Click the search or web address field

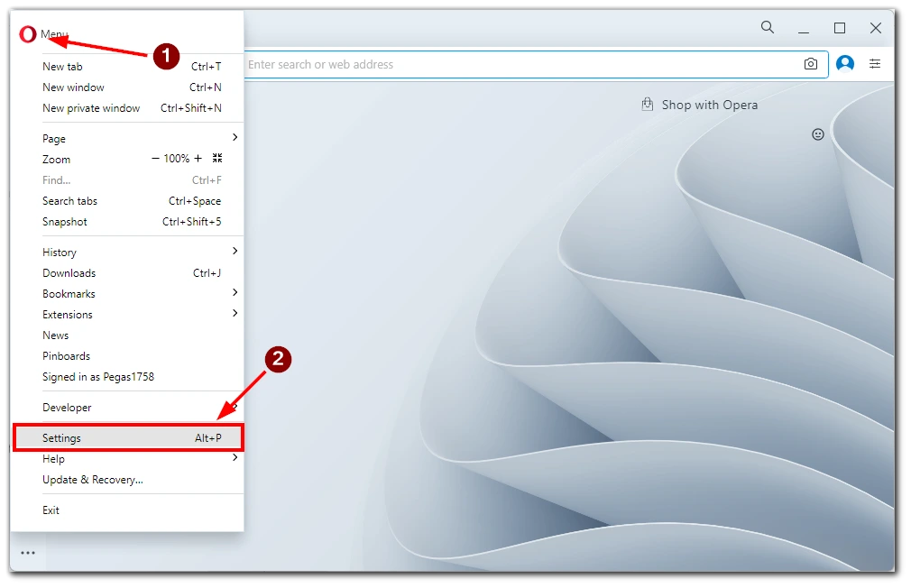523,65
